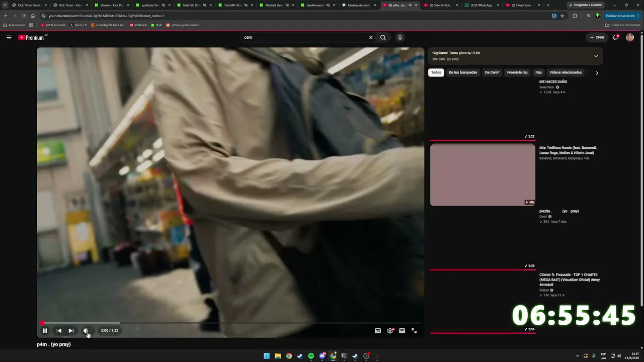Image resolution: width=644 pixels, height=362 pixels.
Task: Select the 'Rap' filter chip
Action: pos(538,72)
